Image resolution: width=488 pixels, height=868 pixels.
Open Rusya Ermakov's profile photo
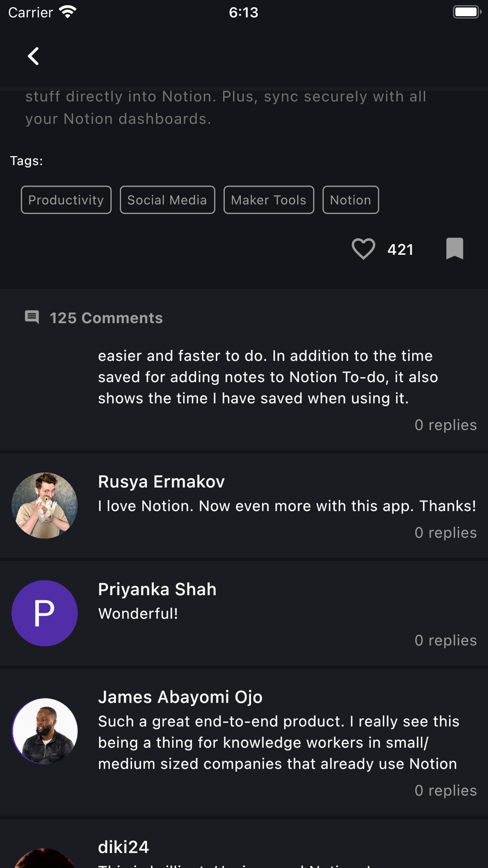pos(44,505)
